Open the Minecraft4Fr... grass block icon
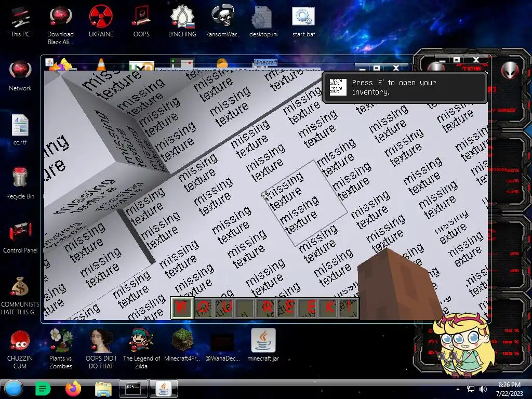Screen dimensions: 532x399 pos(182,345)
